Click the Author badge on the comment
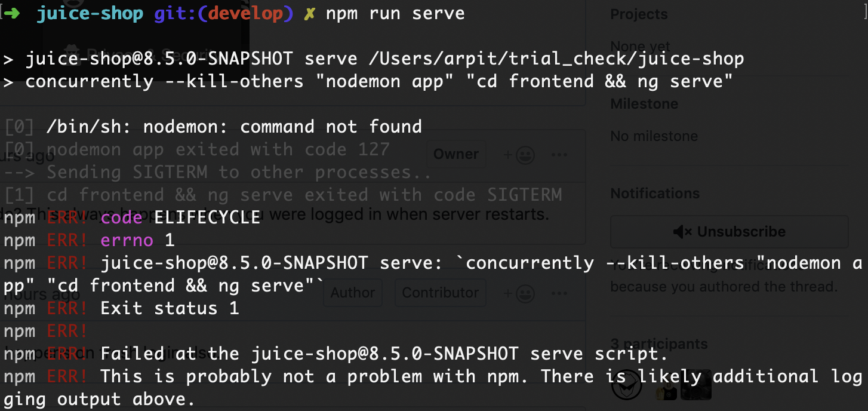The image size is (868, 411). click(x=353, y=293)
